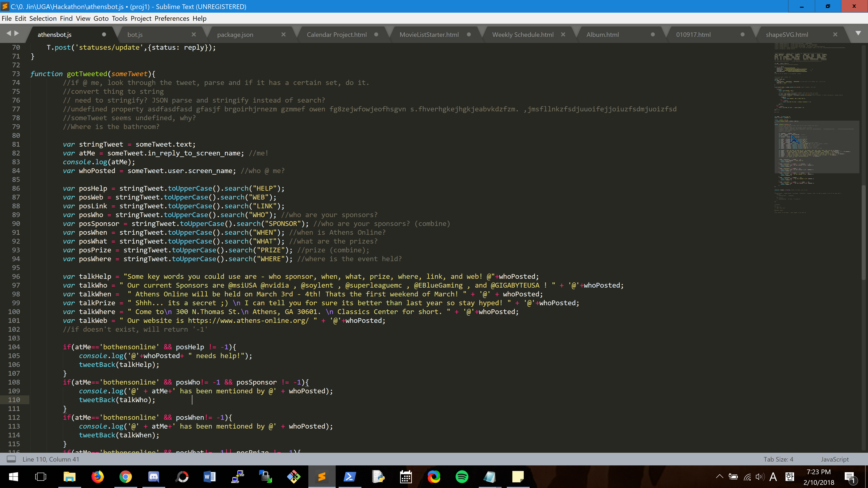Close shapeSVG.html tab
This screenshot has width=868, height=488.
tap(835, 34)
